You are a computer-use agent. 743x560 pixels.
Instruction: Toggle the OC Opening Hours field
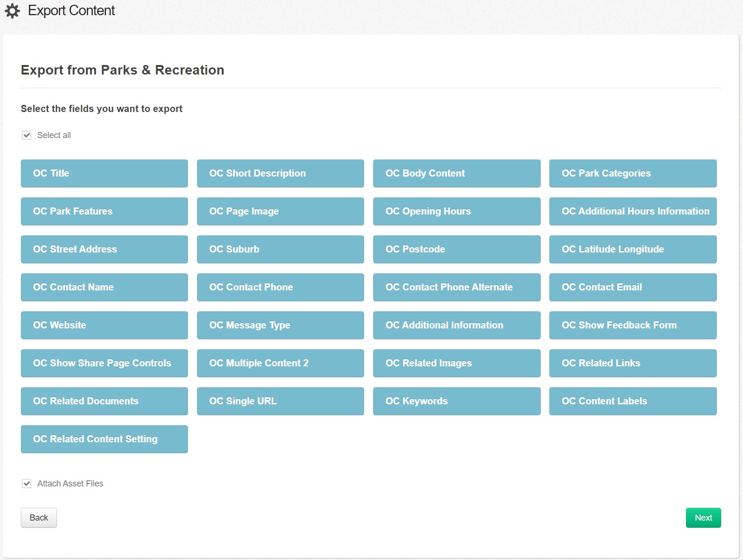click(x=456, y=211)
